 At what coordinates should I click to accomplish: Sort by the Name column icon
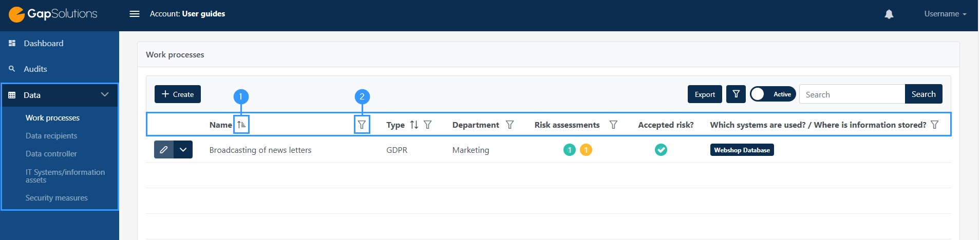point(241,125)
